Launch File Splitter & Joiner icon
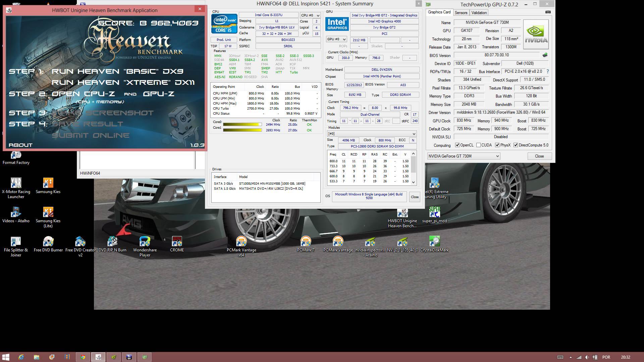 (x=16, y=246)
